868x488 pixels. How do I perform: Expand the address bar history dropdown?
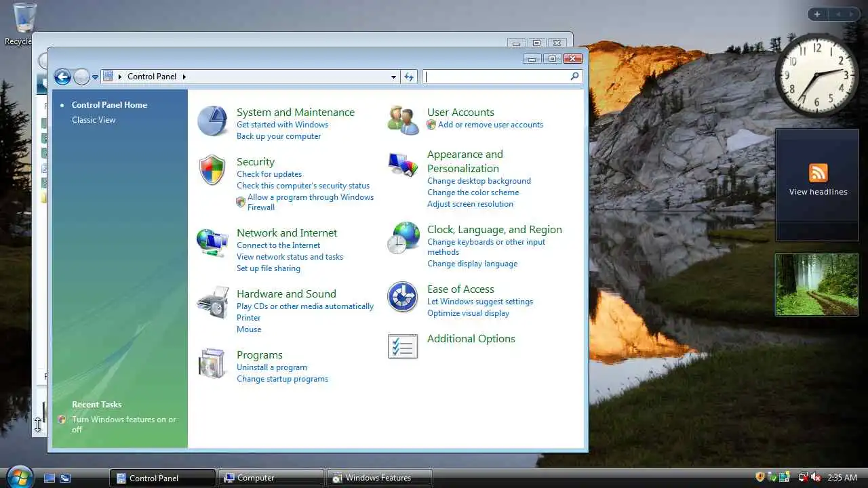coord(393,77)
